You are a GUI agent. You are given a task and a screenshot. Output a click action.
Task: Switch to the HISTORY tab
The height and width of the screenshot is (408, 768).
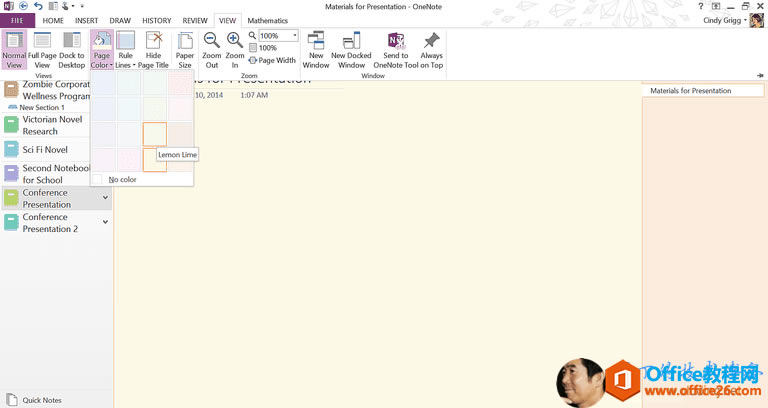(x=157, y=21)
